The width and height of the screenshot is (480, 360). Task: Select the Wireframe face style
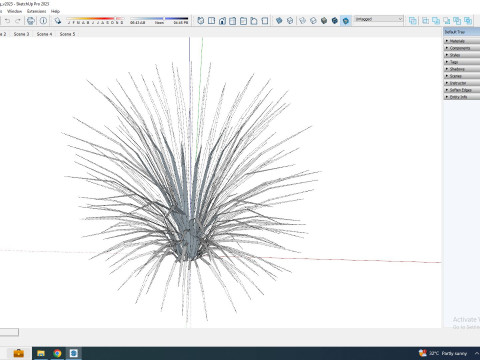pos(303,21)
